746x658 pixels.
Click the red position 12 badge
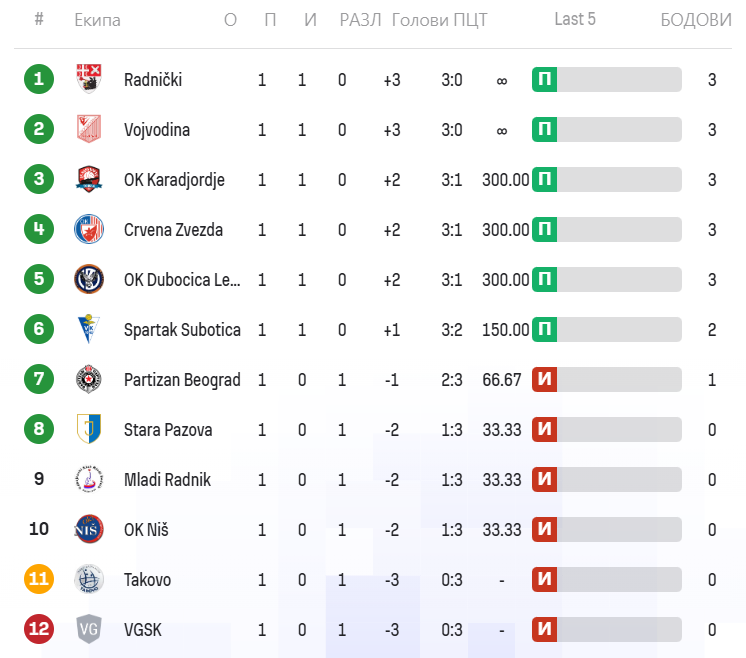39,629
